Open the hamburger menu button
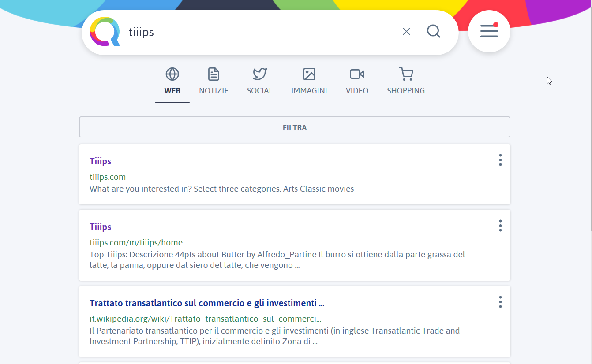 [x=489, y=31]
